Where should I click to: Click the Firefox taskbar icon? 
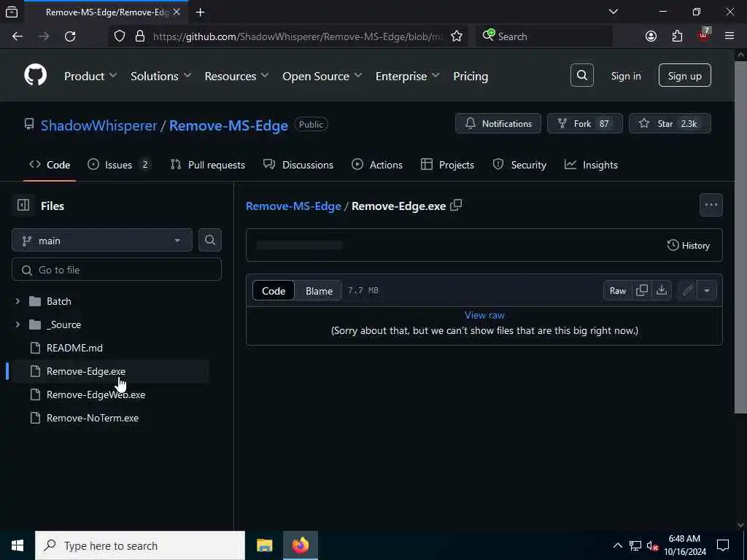(x=300, y=545)
